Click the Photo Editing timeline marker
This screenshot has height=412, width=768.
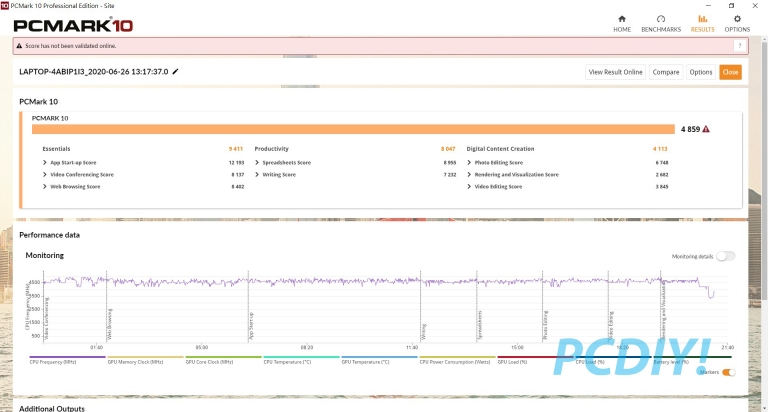tap(545, 326)
